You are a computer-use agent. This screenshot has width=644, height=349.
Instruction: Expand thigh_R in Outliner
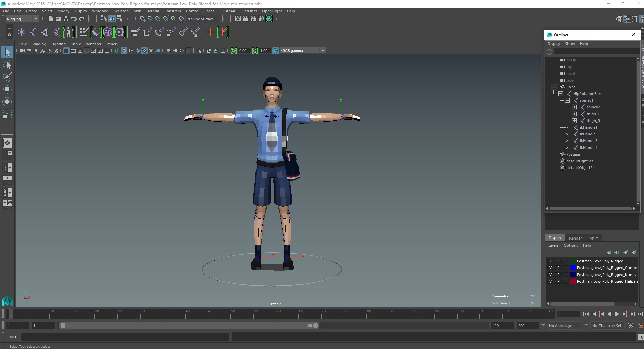(x=574, y=121)
